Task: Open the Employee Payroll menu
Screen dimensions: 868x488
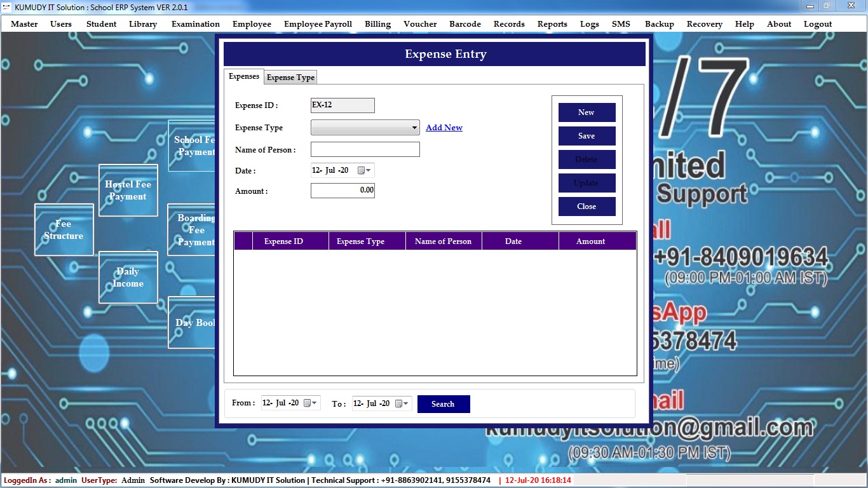Action: [318, 24]
